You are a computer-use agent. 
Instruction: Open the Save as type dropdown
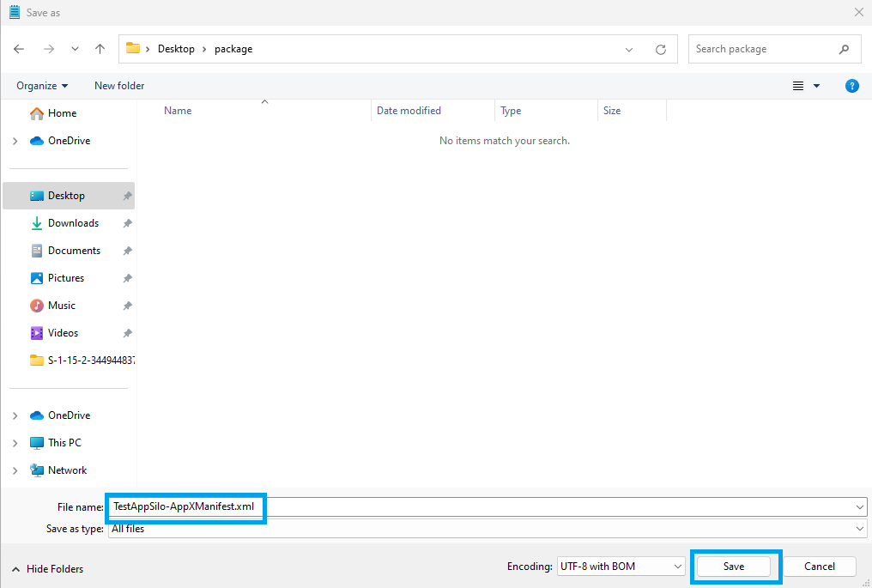[x=487, y=529]
